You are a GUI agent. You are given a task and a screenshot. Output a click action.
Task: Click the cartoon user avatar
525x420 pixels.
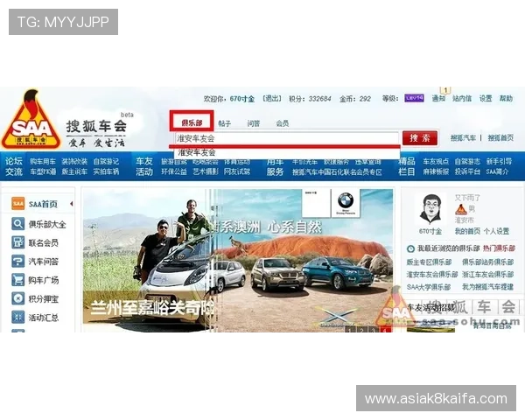(430, 210)
